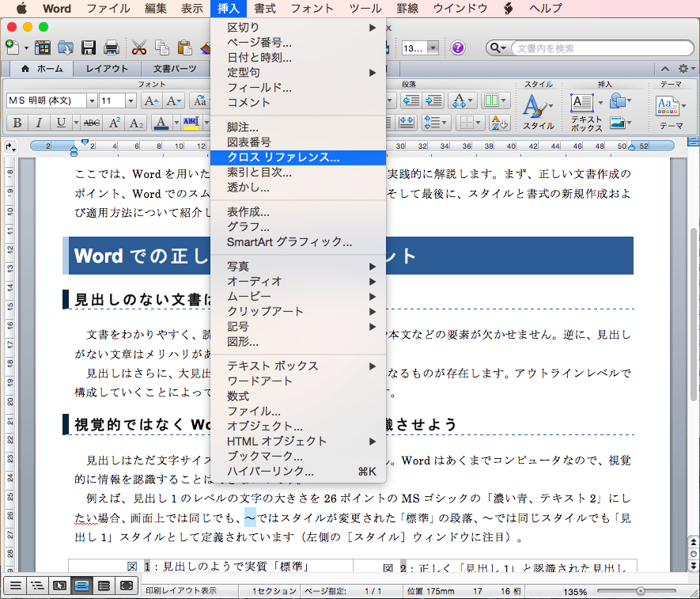700x599 pixels.
Task: Cut the selection with the scissors icon
Action: pyautogui.click(x=139, y=47)
